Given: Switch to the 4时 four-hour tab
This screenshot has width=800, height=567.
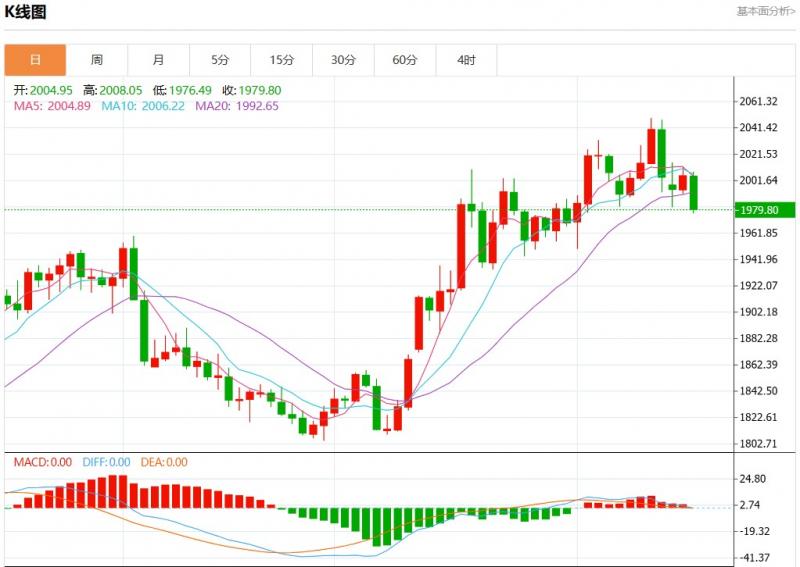Looking at the screenshot, I should pyautogui.click(x=466, y=60).
